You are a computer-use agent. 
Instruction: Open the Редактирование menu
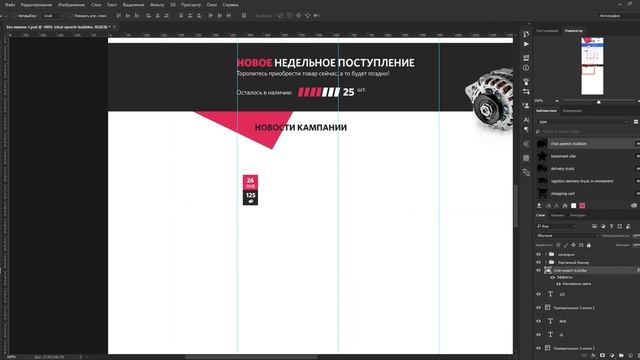36,5
